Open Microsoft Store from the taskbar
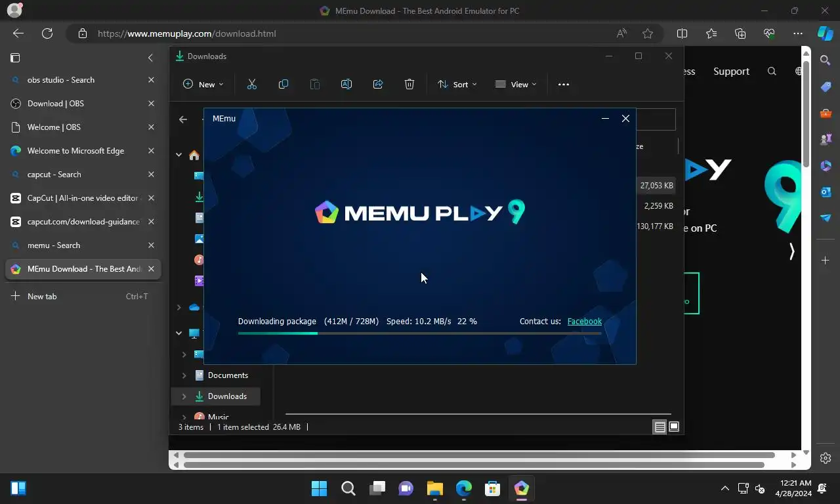Screen dimensions: 840x504 [x=492, y=488]
